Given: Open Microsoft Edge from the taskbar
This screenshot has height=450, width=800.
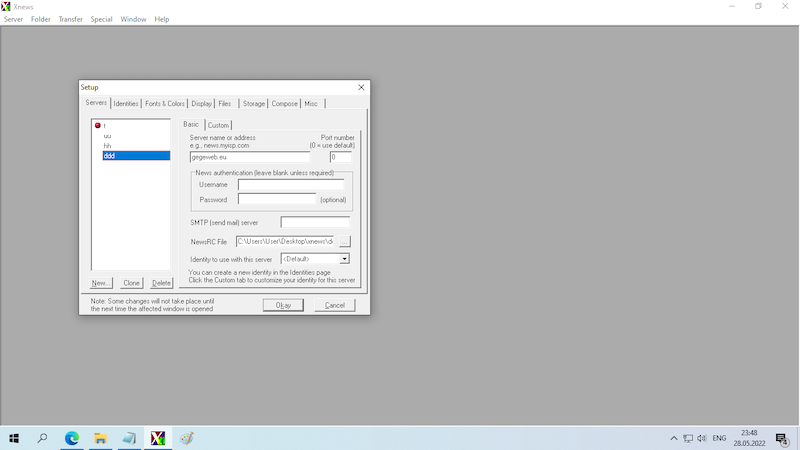Looking at the screenshot, I should (x=72, y=438).
